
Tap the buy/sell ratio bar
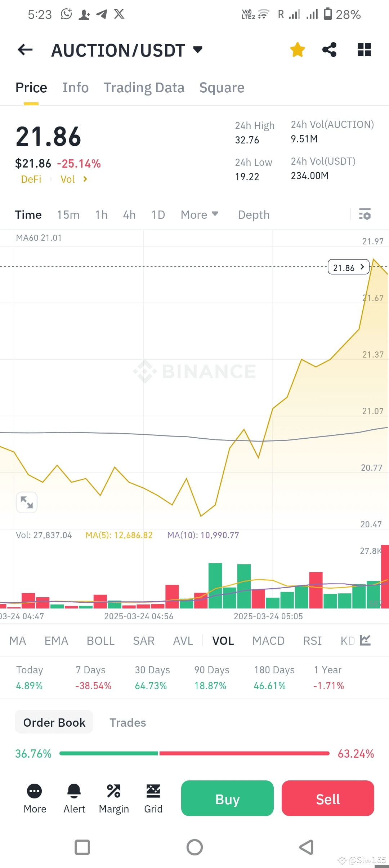(x=194, y=753)
